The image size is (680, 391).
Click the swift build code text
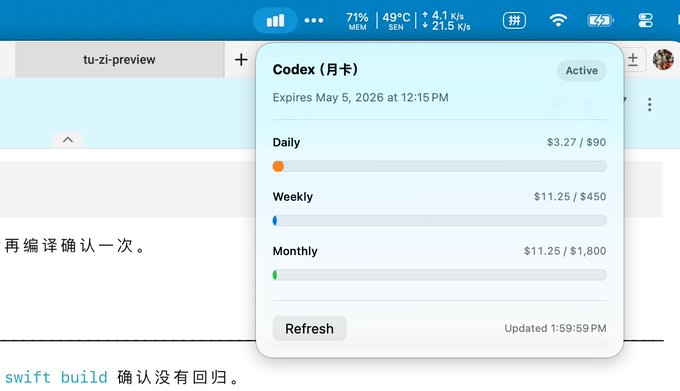coord(56,377)
